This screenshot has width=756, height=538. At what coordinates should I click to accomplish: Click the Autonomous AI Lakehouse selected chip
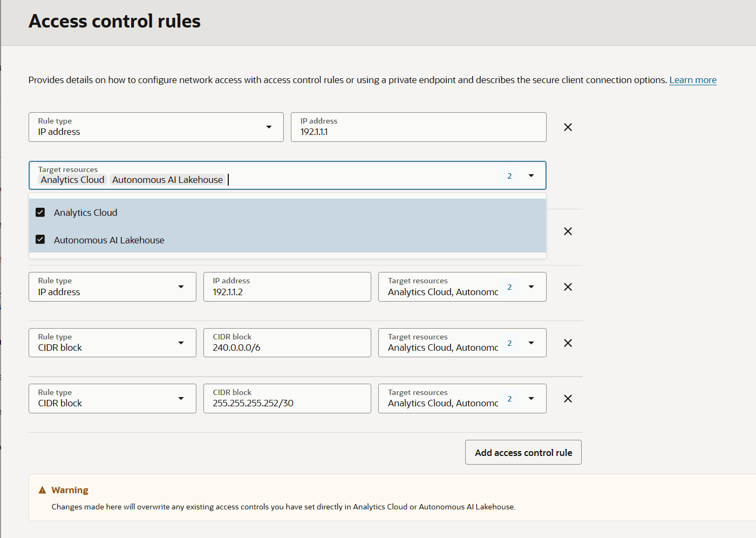[x=167, y=180]
